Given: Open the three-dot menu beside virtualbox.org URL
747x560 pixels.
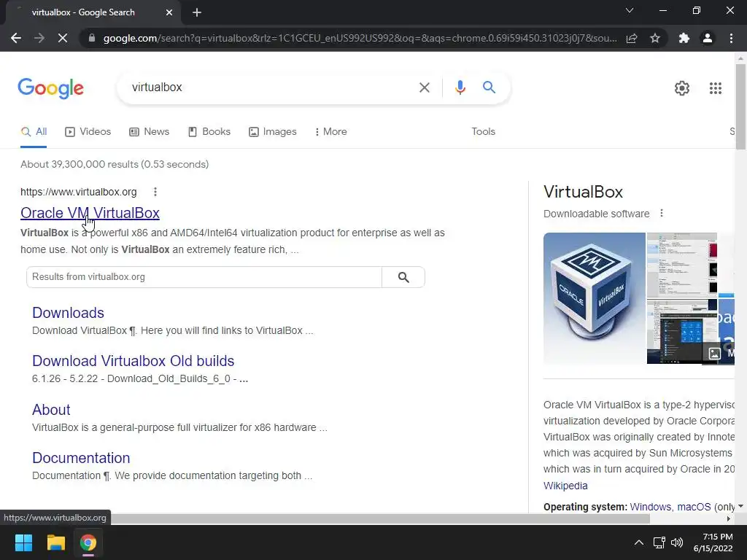Looking at the screenshot, I should coord(155,192).
